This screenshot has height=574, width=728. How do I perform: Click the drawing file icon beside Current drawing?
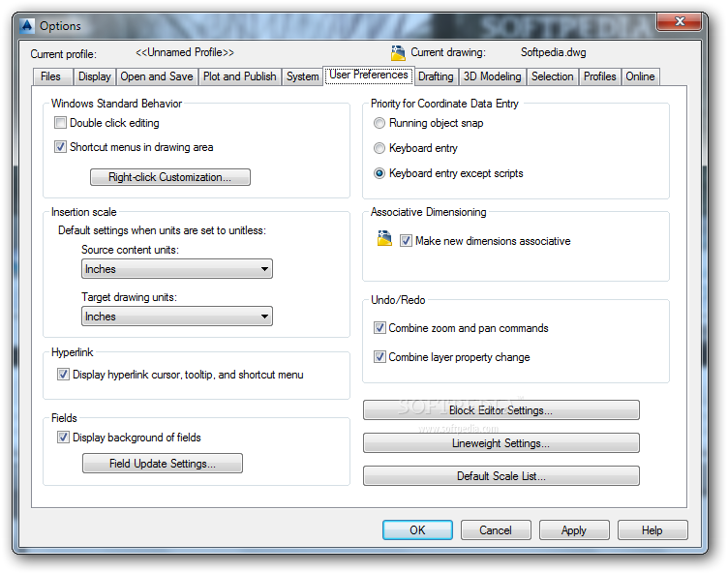point(398,53)
